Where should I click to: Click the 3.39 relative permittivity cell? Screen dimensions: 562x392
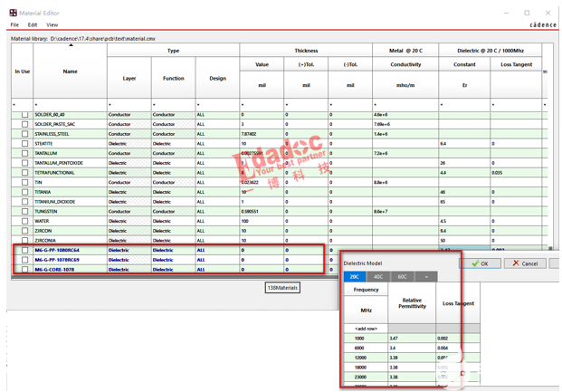412,358
